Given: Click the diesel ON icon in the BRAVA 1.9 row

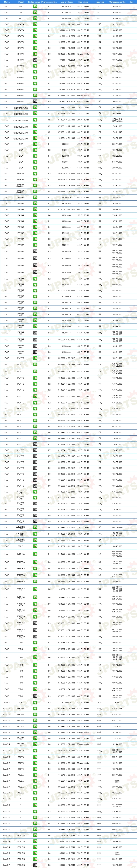Looking at the screenshot, I should (35, 60).
